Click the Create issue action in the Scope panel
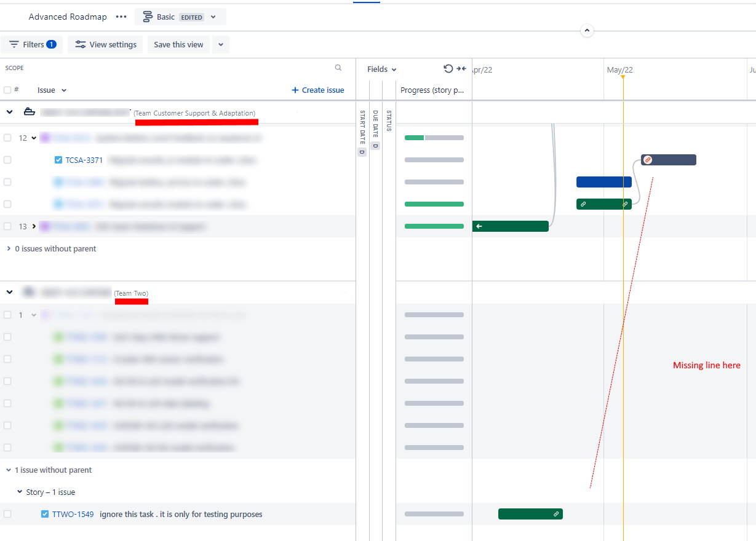 point(317,90)
